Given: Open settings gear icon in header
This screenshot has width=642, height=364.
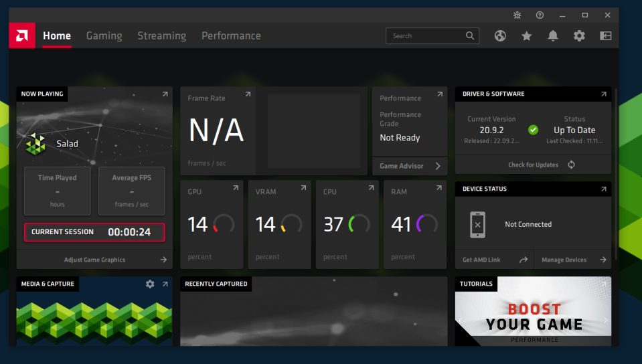Looking at the screenshot, I should click(579, 36).
